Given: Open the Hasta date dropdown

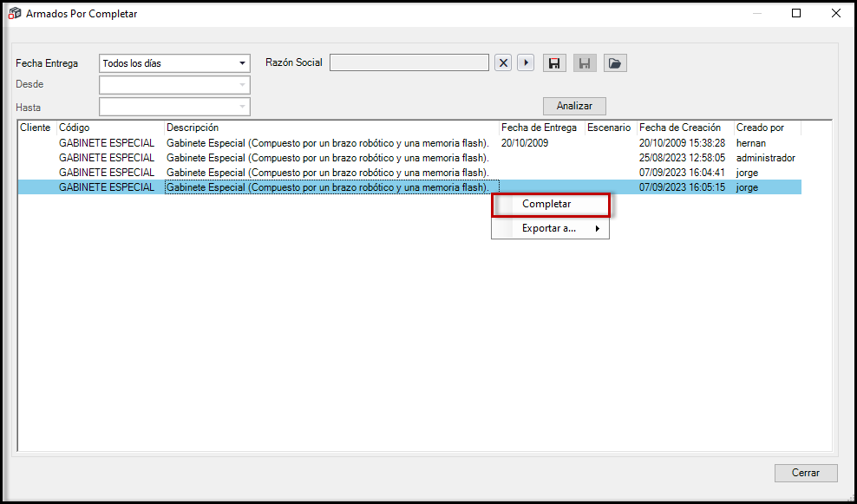Looking at the screenshot, I should (x=242, y=107).
